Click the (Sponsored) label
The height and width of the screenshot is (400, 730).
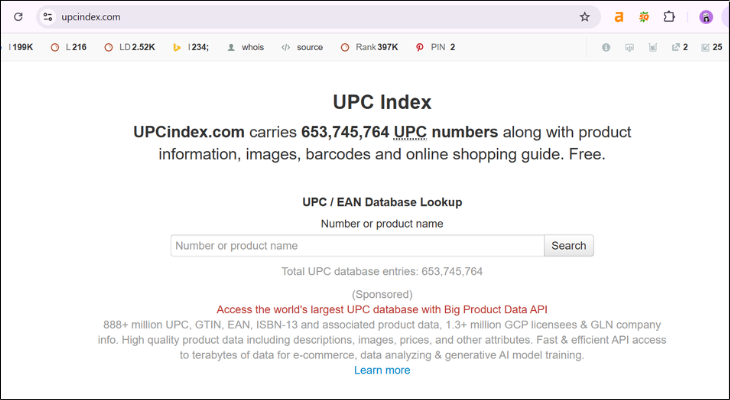(x=382, y=294)
